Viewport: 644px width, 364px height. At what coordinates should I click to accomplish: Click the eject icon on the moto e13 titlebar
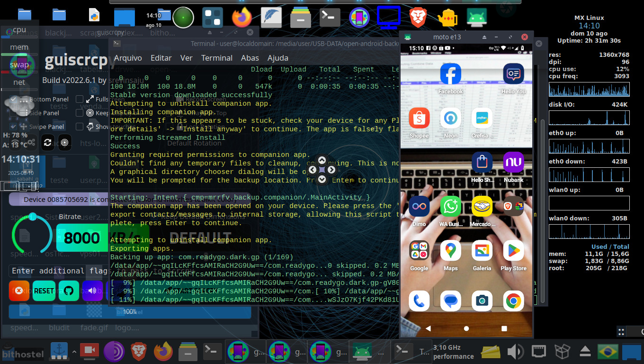point(483,36)
